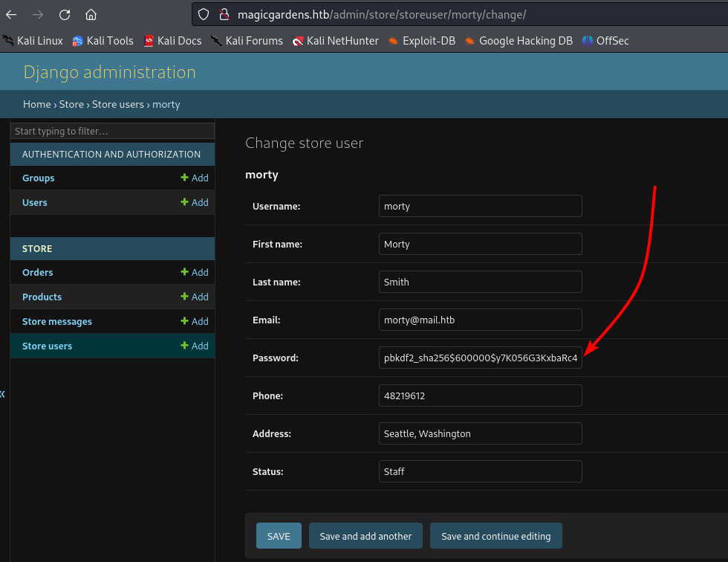
Task: Click the browser home icon
Action: click(91, 15)
